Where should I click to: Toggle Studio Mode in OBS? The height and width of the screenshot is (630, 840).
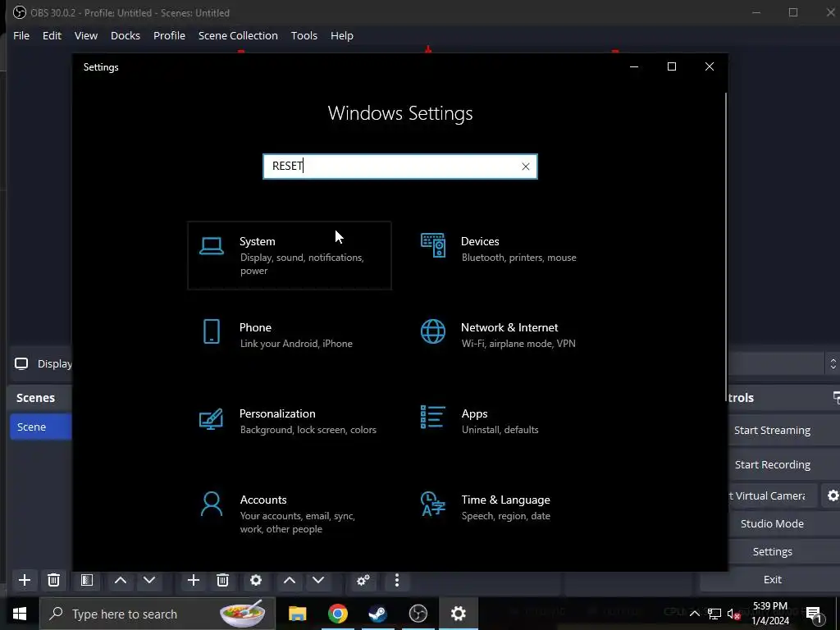pos(772,523)
